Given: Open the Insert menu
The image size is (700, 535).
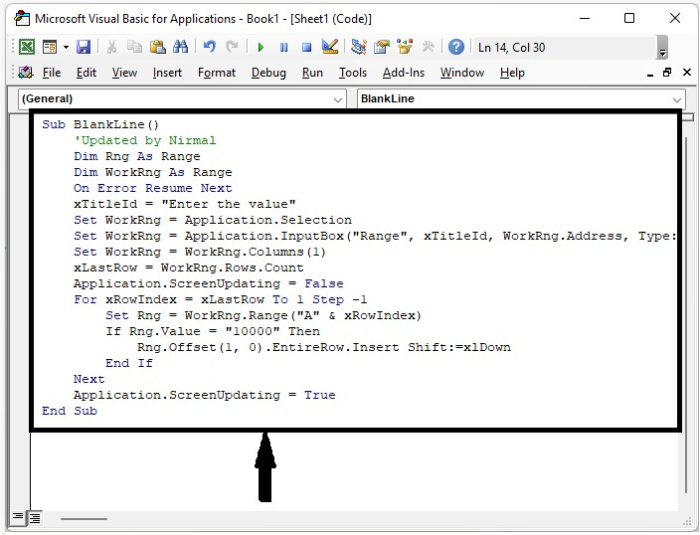Looking at the screenshot, I should [167, 72].
